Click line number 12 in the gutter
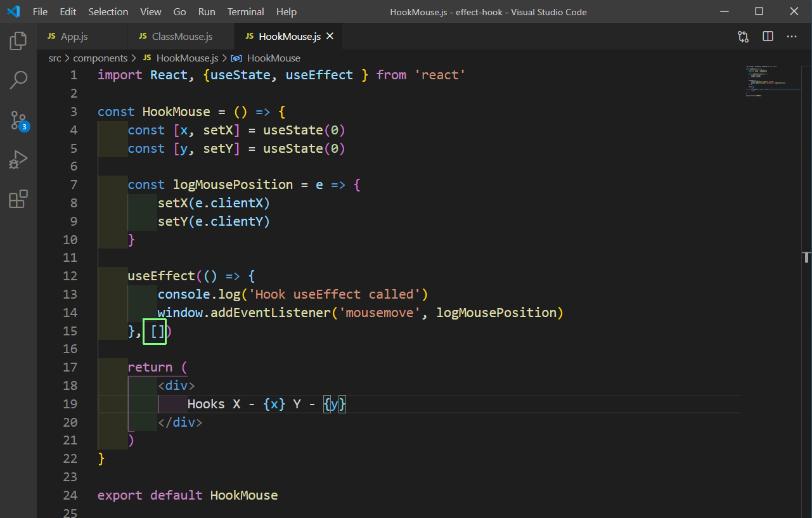This screenshot has height=518, width=812. (x=70, y=276)
